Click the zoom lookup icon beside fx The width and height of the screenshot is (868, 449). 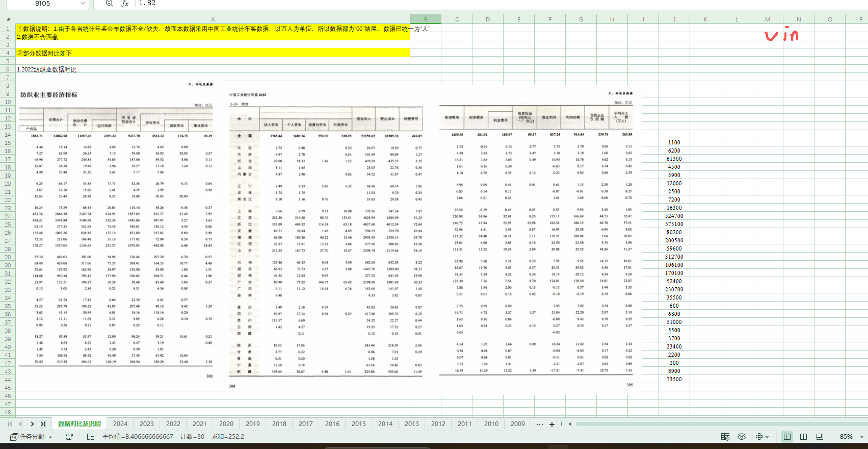click(109, 4)
